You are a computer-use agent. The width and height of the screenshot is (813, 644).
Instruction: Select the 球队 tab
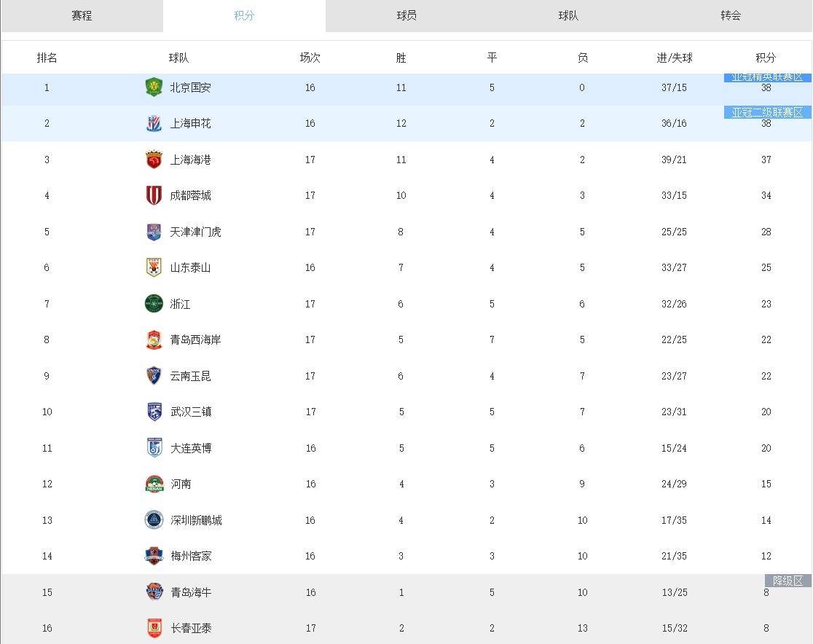(568, 15)
